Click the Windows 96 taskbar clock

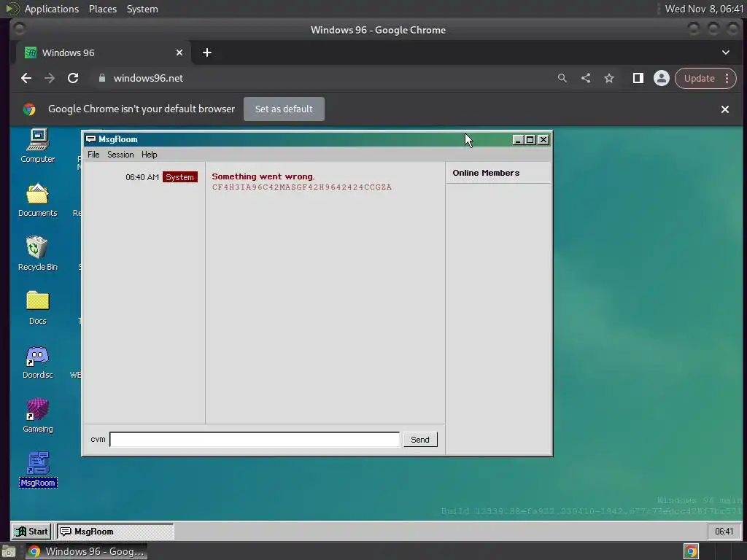tap(724, 532)
